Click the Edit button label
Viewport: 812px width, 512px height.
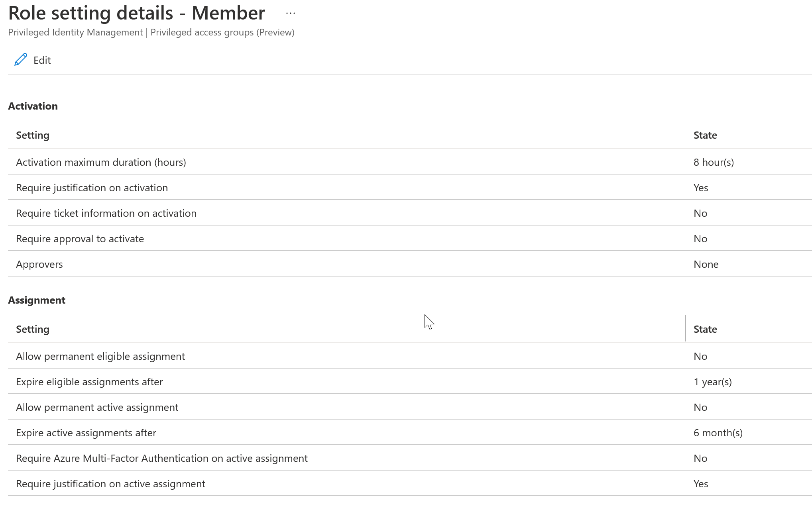tap(42, 60)
